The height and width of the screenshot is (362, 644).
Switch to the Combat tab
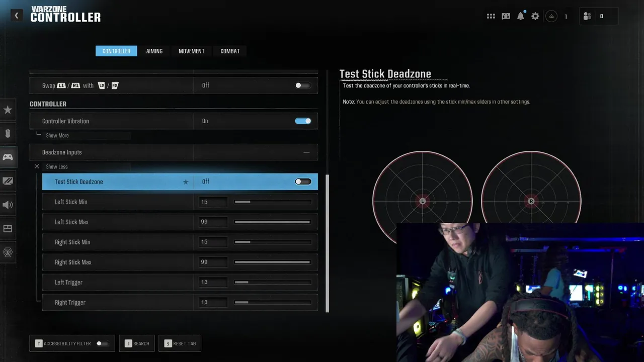pos(230,51)
